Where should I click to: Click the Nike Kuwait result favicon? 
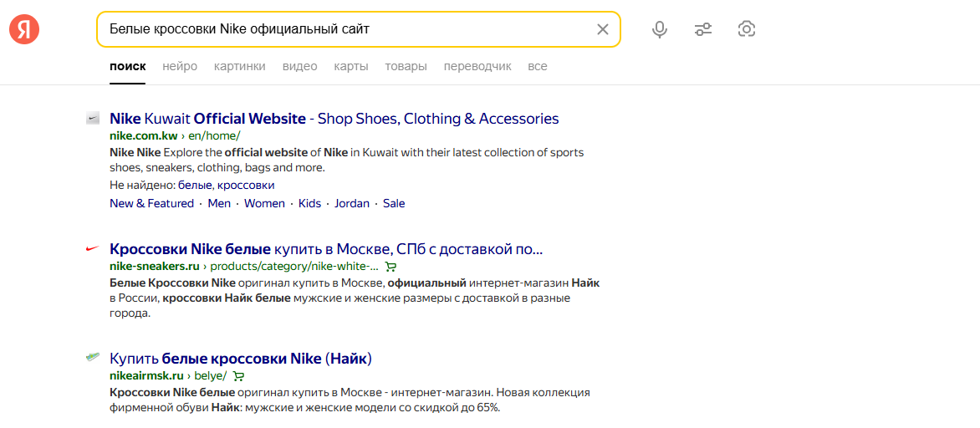tap(93, 119)
